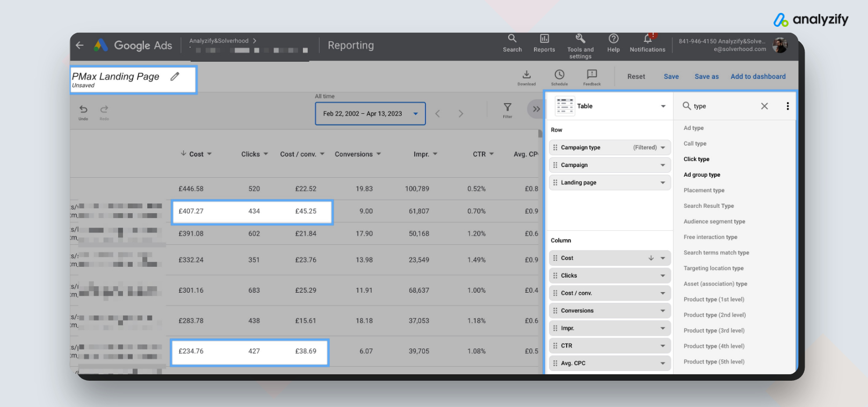Select Search terms match type option

point(716,253)
